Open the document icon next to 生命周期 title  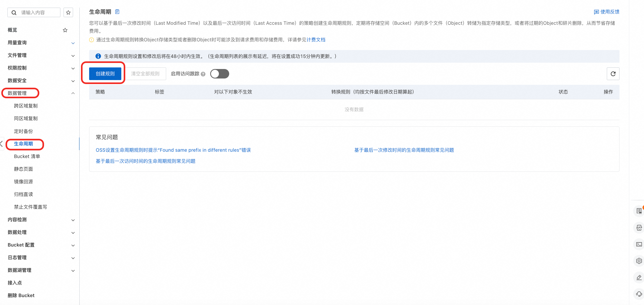click(117, 12)
